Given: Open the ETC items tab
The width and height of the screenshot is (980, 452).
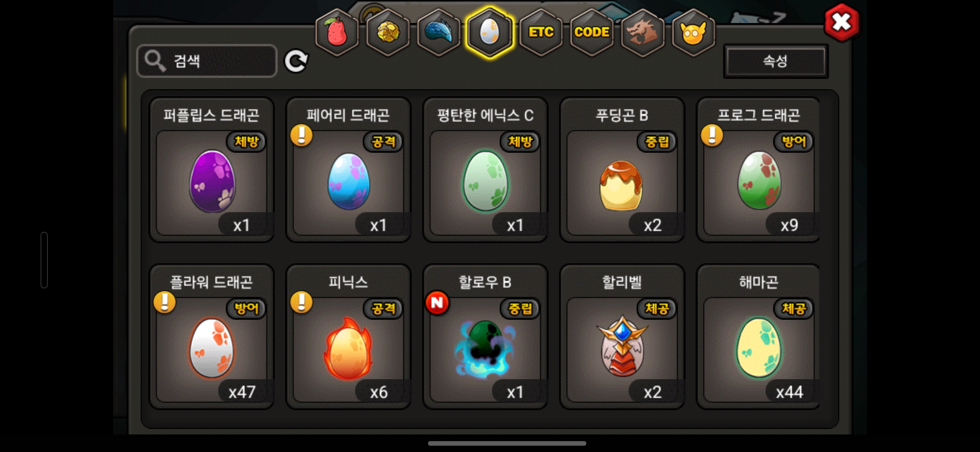Looking at the screenshot, I should point(541,33).
